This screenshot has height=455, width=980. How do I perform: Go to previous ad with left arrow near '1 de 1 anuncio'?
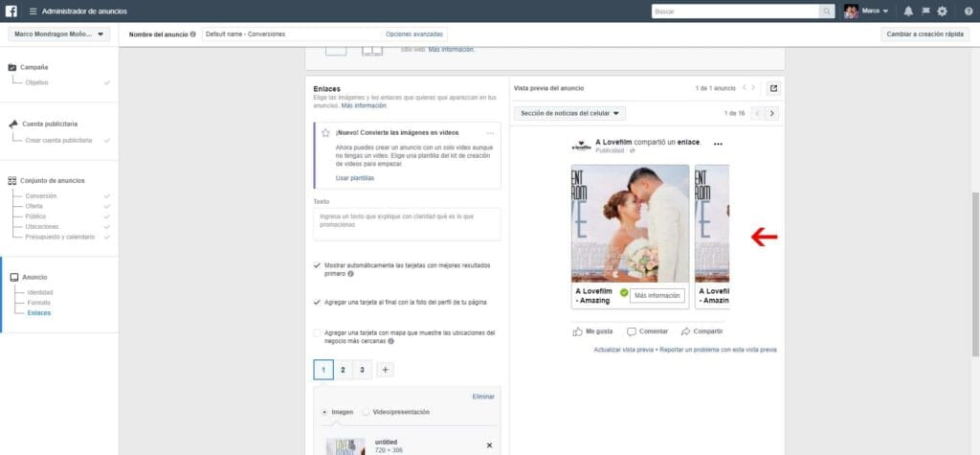click(x=745, y=88)
